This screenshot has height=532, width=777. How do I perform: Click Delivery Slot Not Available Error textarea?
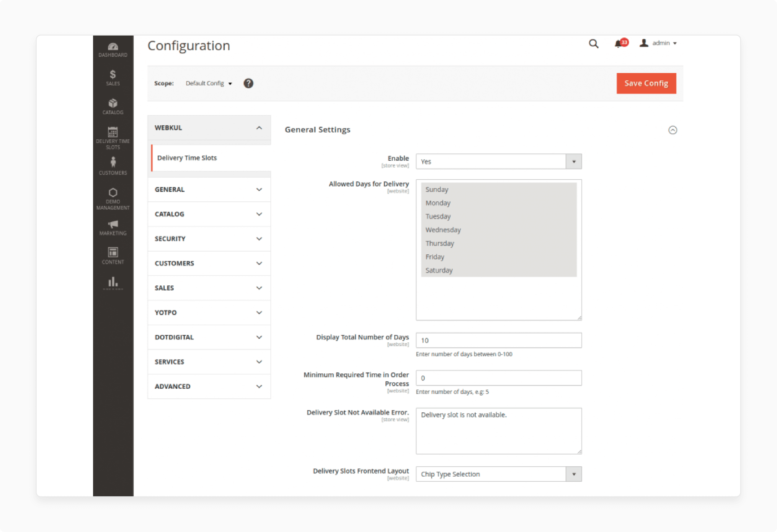498,431
